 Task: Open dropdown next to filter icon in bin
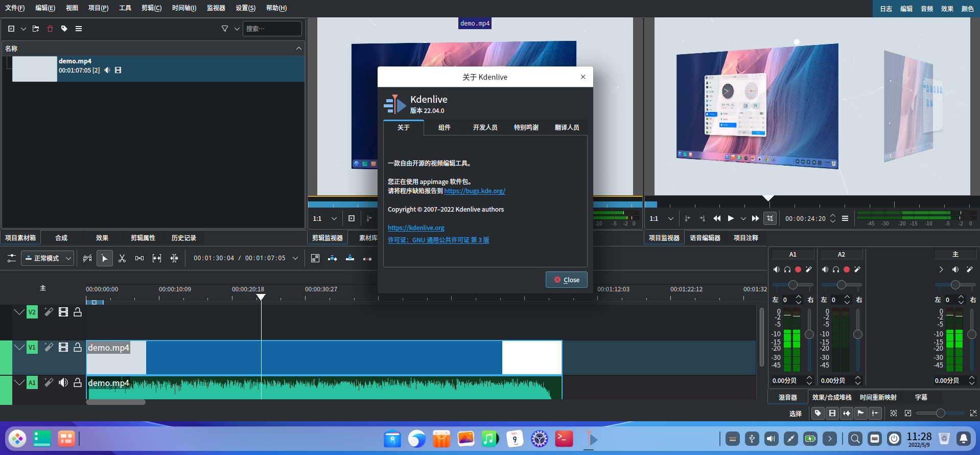pos(237,29)
